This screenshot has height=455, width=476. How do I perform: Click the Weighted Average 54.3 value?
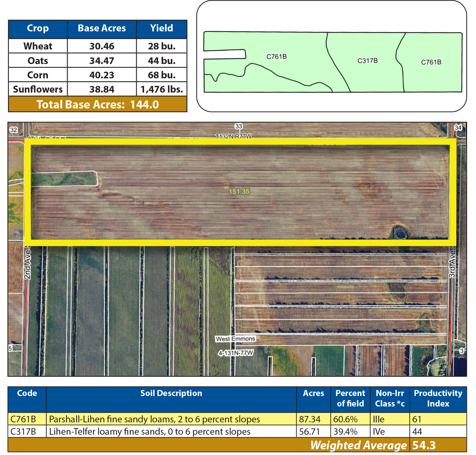click(x=424, y=445)
